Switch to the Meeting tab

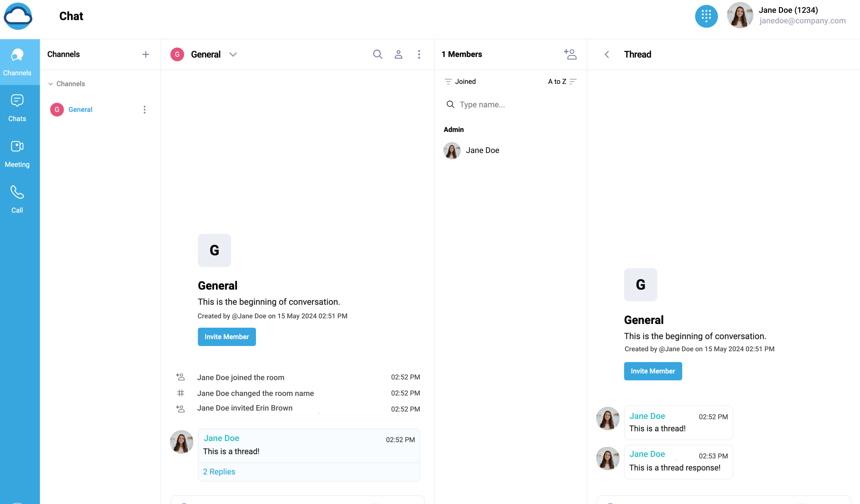(x=17, y=154)
